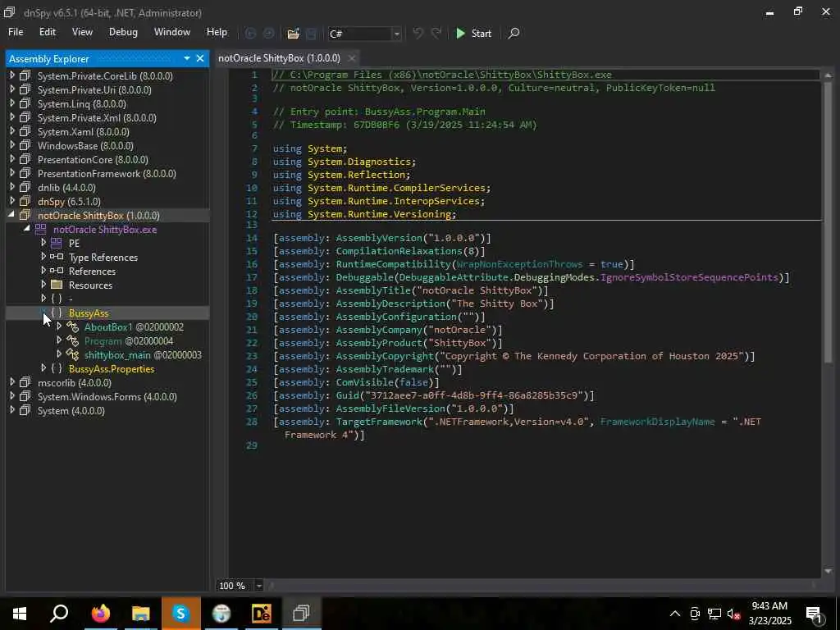Select the notOracle ShittyBox (1.0.0.0) tab
Screen dimensions: 840x630
pos(279,58)
